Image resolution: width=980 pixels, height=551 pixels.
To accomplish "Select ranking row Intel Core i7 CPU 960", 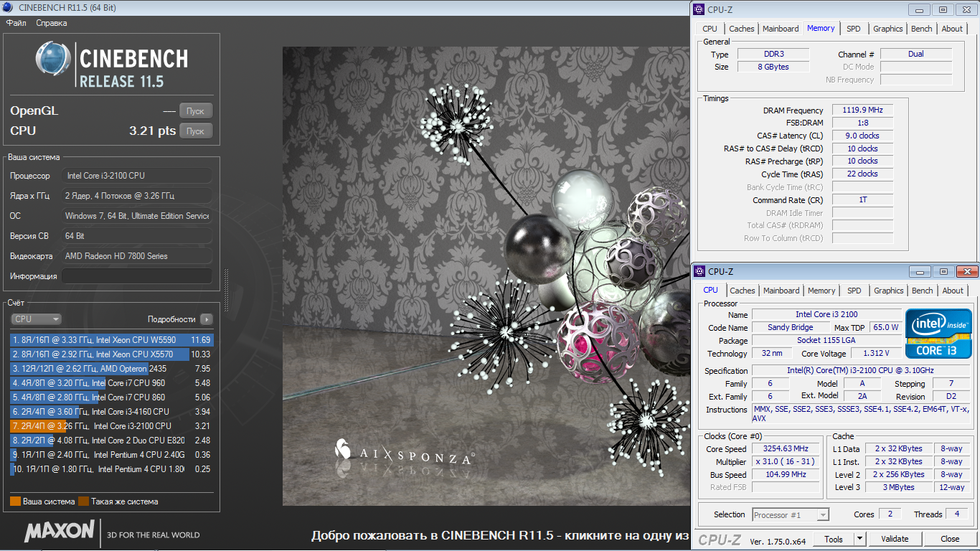I will click(x=112, y=383).
